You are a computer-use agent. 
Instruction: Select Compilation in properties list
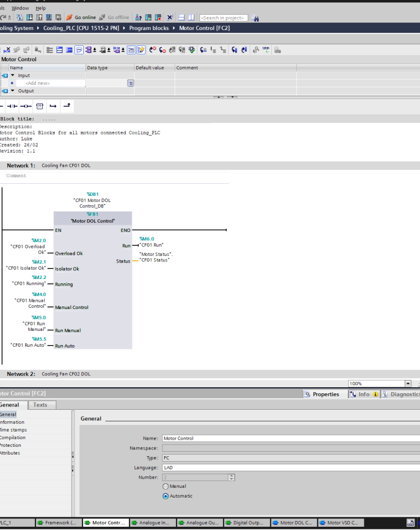click(x=13, y=438)
